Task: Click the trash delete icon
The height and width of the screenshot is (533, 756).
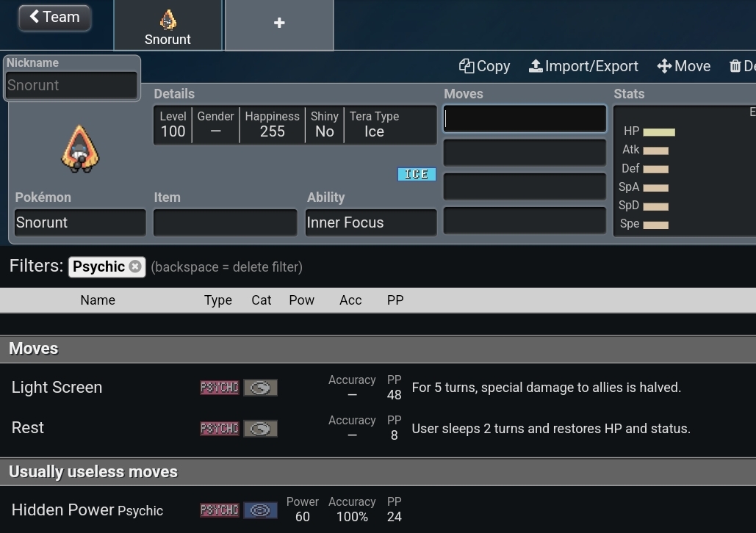Action: click(735, 66)
